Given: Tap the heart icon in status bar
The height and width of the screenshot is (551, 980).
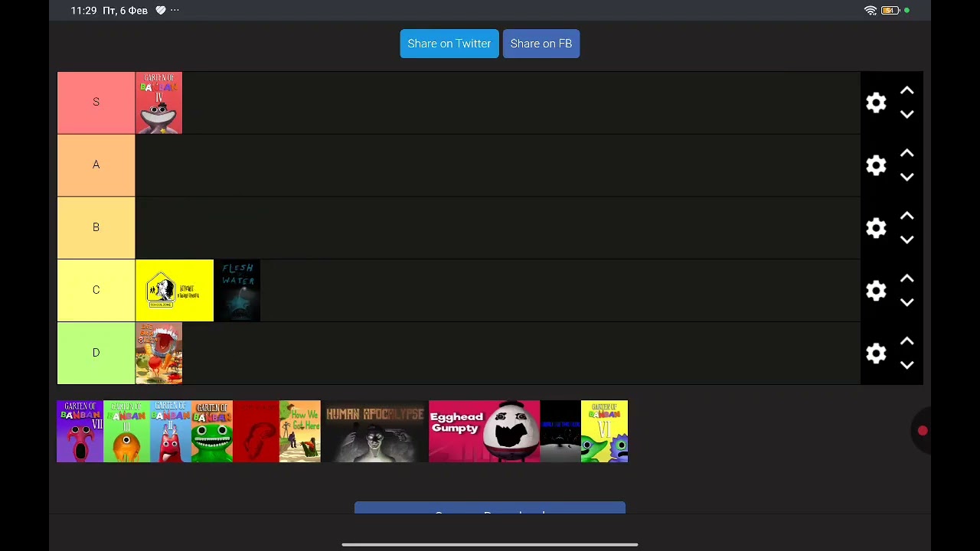Looking at the screenshot, I should coord(160,11).
